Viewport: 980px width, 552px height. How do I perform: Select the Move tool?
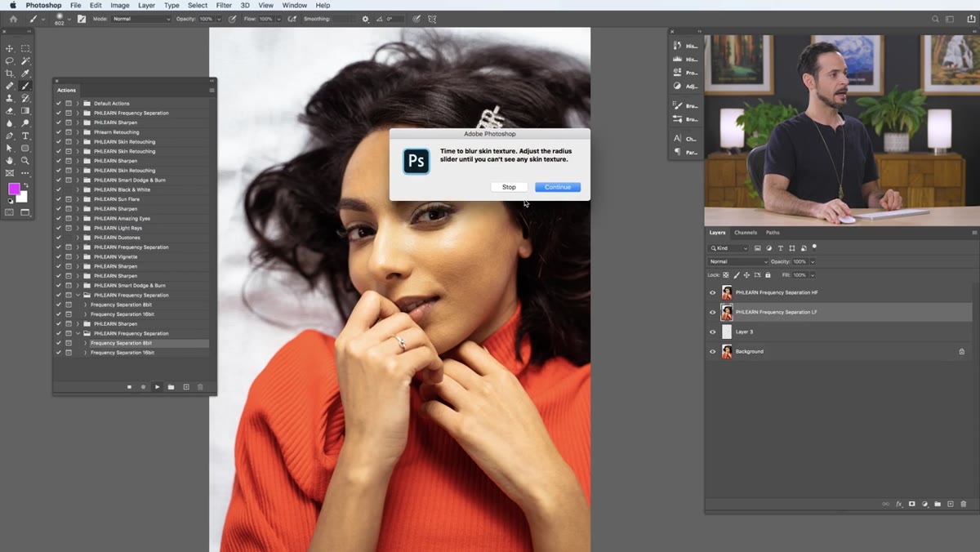click(10, 49)
